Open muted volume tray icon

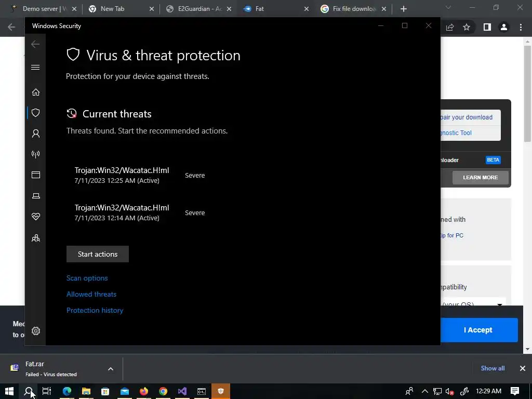[x=449, y=391]
